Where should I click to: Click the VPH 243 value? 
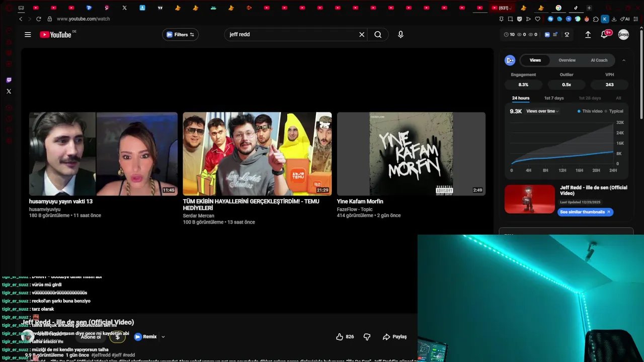coord(609,85)
